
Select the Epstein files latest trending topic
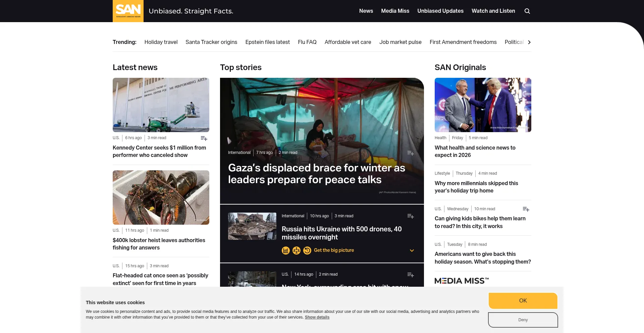(x=267, y=42)
